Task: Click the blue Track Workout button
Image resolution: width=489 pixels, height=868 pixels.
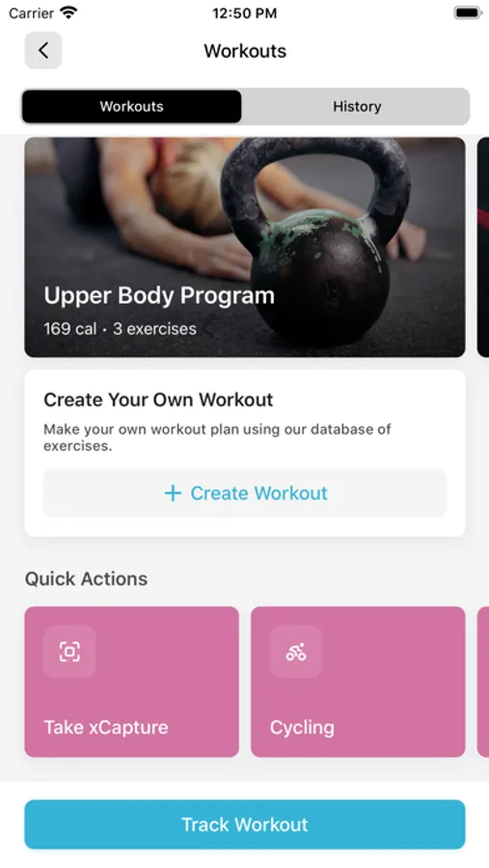Action: (245, 825)
